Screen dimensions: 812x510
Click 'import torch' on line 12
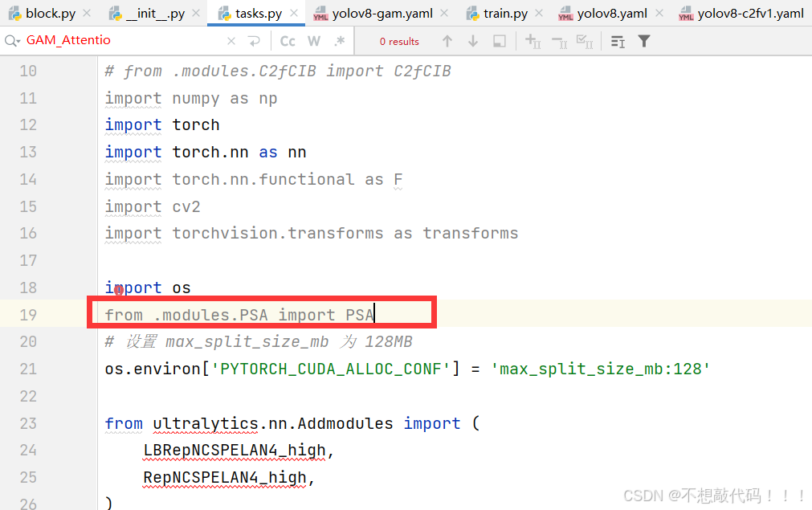pyautogui.click(x=162, y=124)
